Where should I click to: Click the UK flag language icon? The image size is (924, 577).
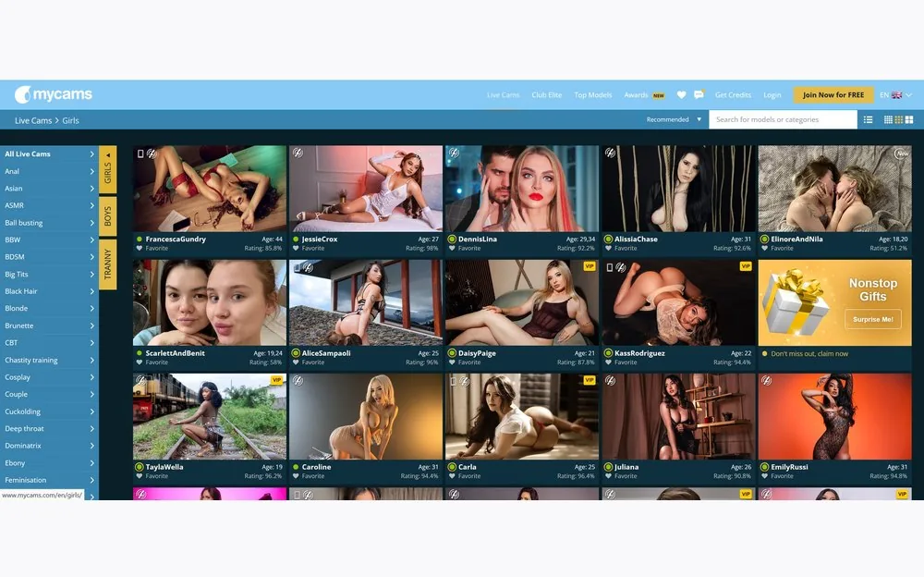[x=897, y=95]
